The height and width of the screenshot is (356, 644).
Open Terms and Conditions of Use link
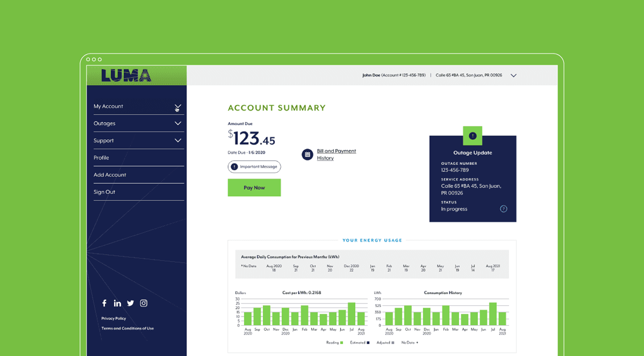(127, 328)
